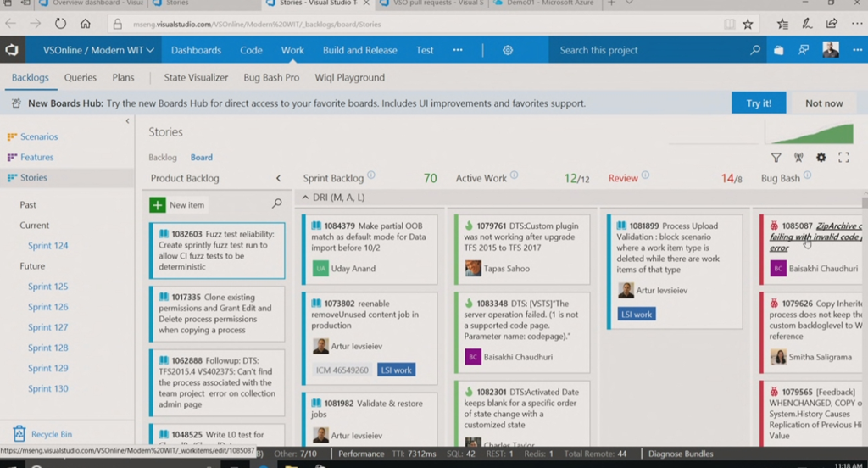Image resolution: width=868 pixels, height=468 pixels.
Task: Open the marketplace shopping bag icon
Action: [x=778, y=50]
